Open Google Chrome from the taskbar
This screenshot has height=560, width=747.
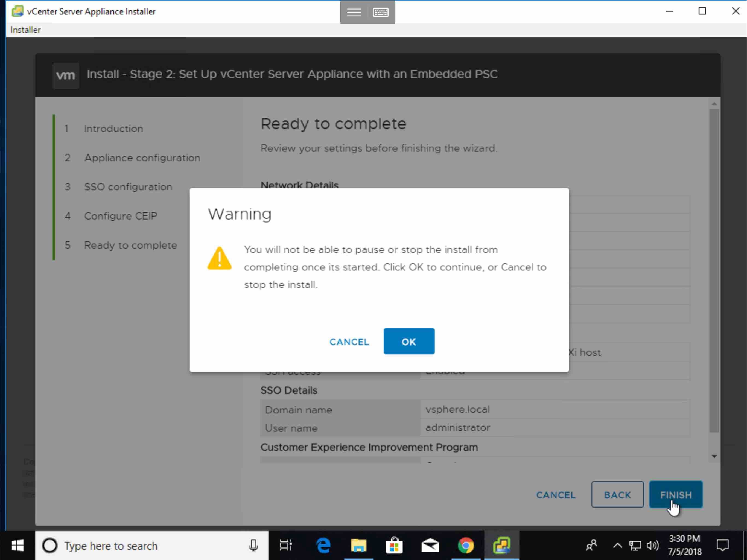(466, 546)
